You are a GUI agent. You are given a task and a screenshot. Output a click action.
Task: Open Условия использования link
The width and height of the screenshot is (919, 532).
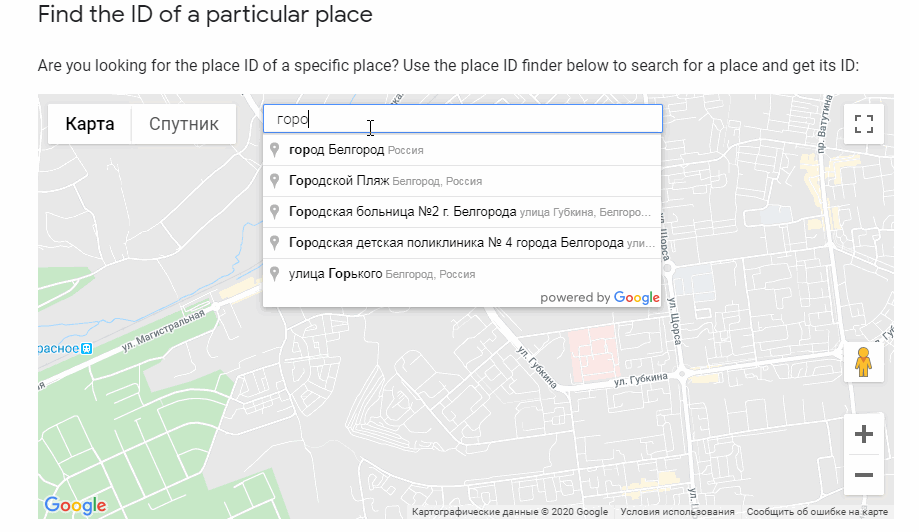coord(677,512)
